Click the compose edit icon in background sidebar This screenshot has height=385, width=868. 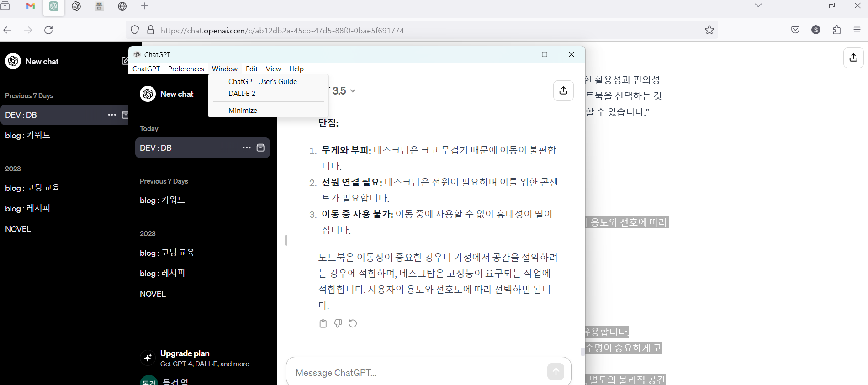[x=125, y=61]
